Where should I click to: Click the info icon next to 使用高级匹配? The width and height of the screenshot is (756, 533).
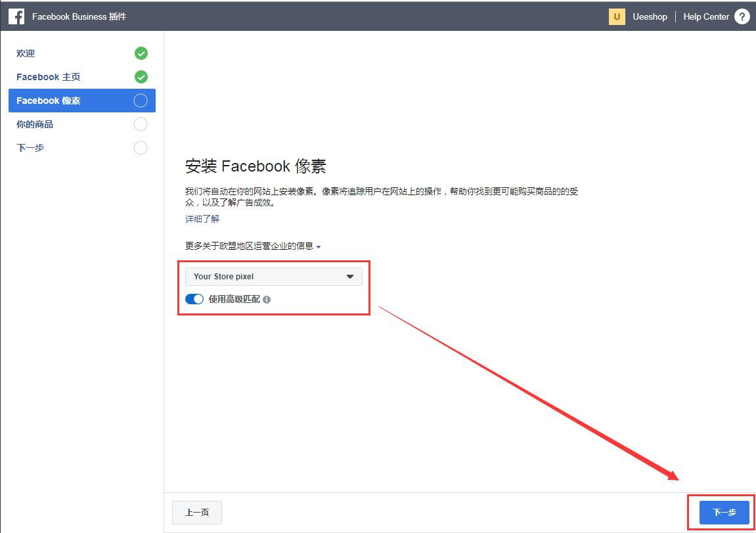267,300
